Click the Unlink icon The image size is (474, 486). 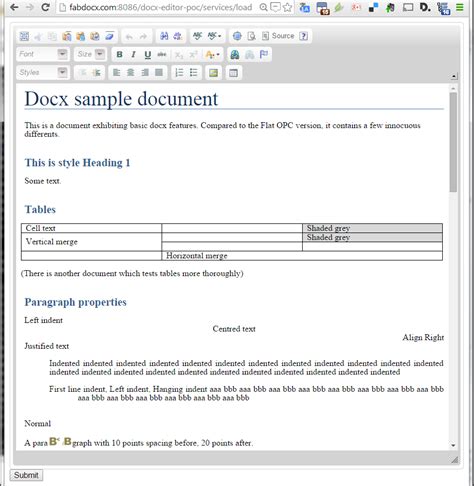pos(249,54)
